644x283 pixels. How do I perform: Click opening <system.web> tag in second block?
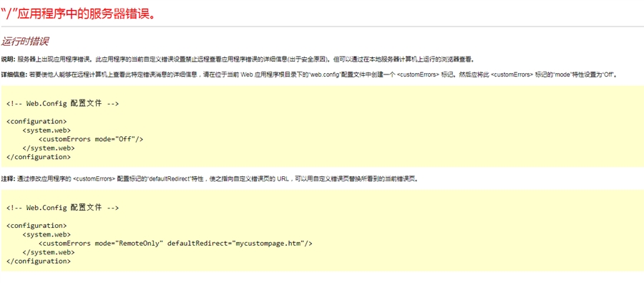coord(47,234)
